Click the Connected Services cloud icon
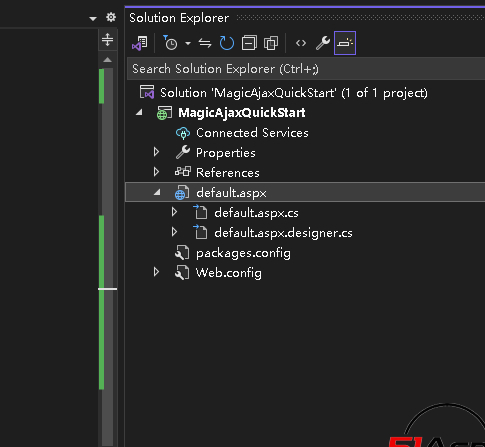Viewport: 485px width, 447px height. 183,133
